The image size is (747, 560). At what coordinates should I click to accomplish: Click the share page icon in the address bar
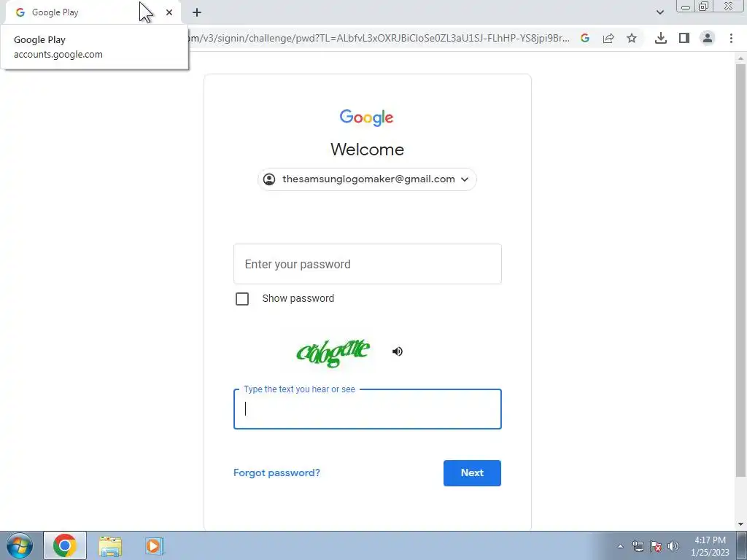click(x=608, y=38)
